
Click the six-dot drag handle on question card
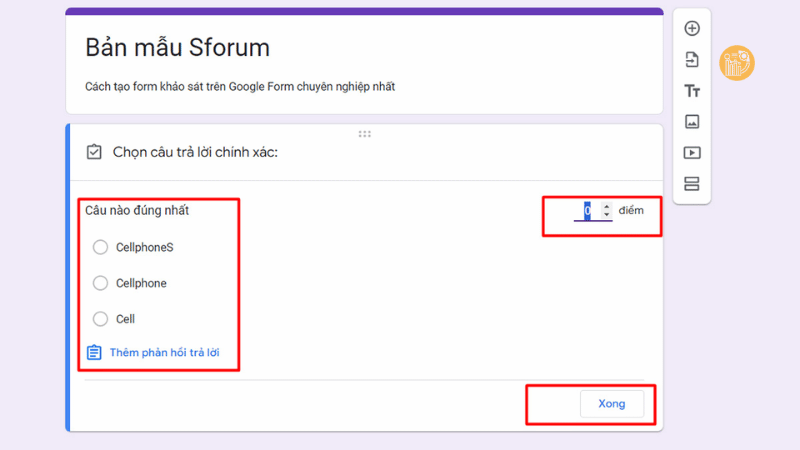coord(364,133)
